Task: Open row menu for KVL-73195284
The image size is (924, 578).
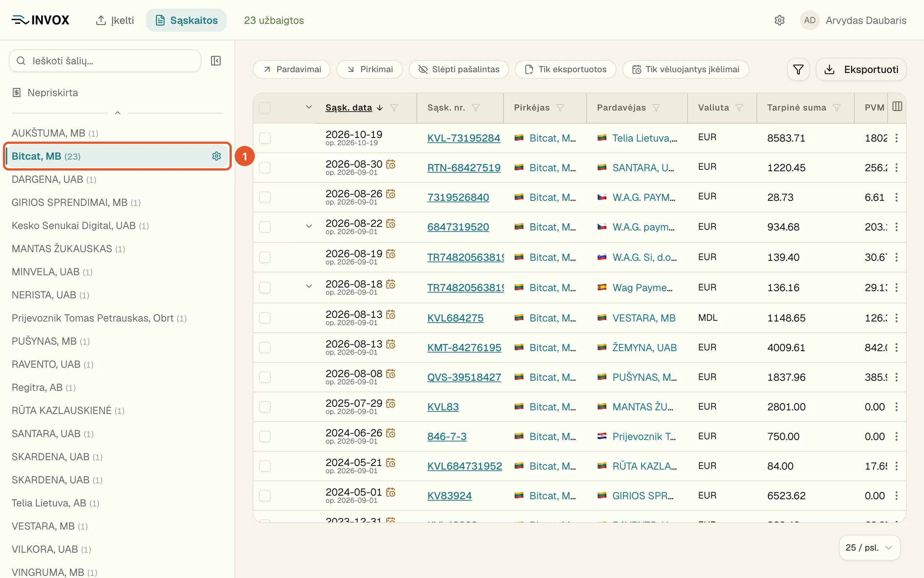Action: coord(897,138)
